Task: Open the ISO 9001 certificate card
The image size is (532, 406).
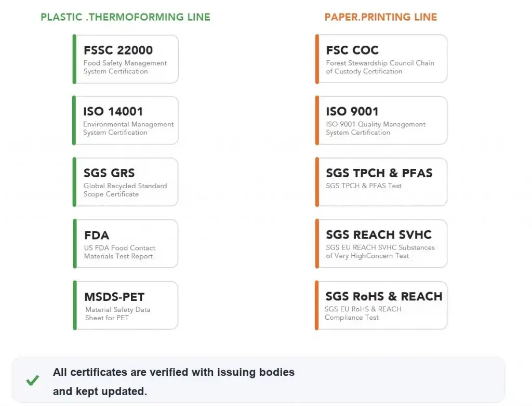Action: [381, 121]
